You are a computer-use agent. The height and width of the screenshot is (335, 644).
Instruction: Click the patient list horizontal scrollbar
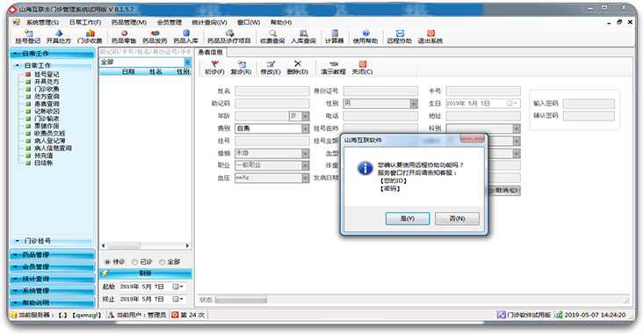coord(145,246)
